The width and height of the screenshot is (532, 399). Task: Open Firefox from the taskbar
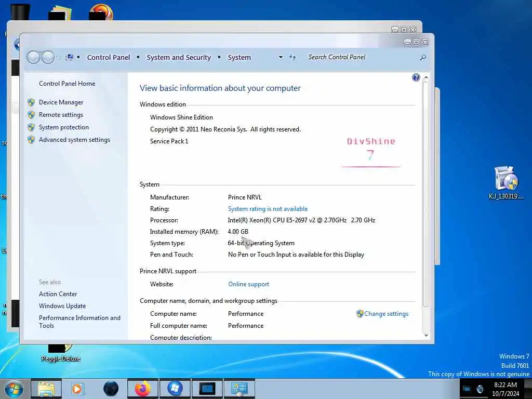pyautogui.click(x=142, y=389)
